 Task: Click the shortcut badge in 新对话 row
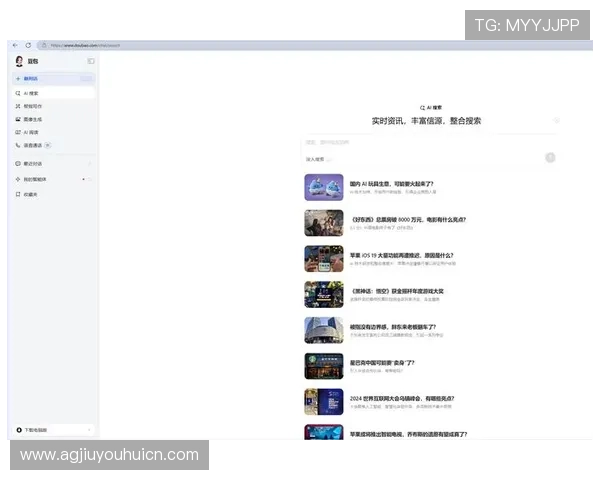tap(86, 78)
